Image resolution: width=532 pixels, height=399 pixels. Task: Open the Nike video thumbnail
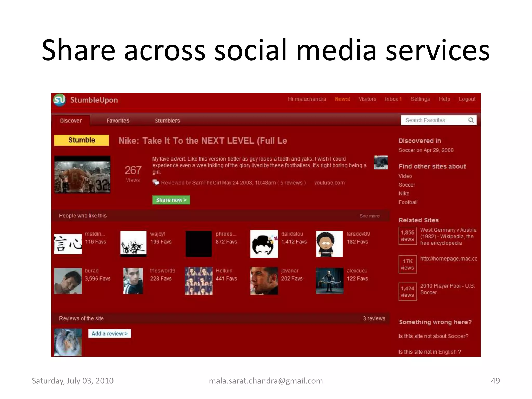pos(82,175)
